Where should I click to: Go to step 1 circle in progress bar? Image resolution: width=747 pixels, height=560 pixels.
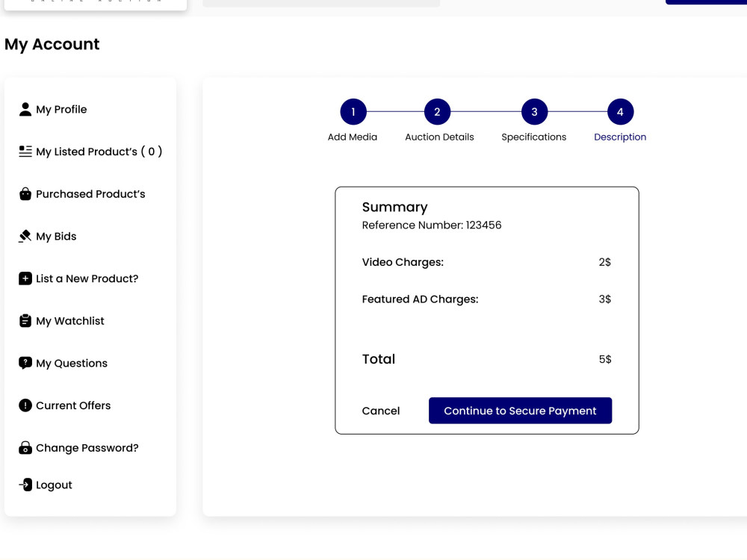(353, 112)
